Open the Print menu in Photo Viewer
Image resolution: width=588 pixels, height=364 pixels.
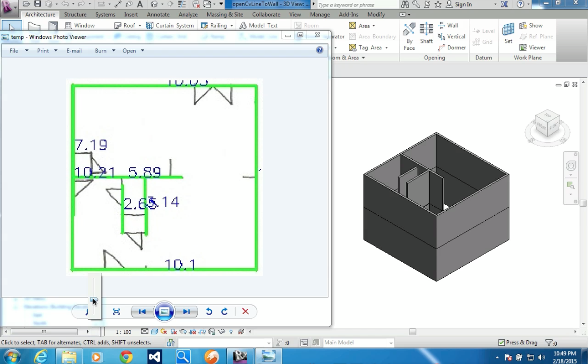(44, 50)
